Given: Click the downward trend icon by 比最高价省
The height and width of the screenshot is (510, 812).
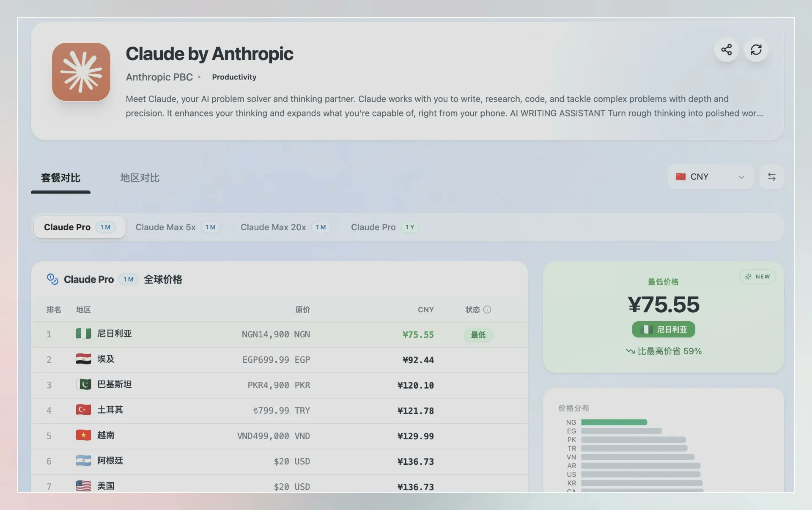Looking at the screenshot, I should [x=630, y=351].
